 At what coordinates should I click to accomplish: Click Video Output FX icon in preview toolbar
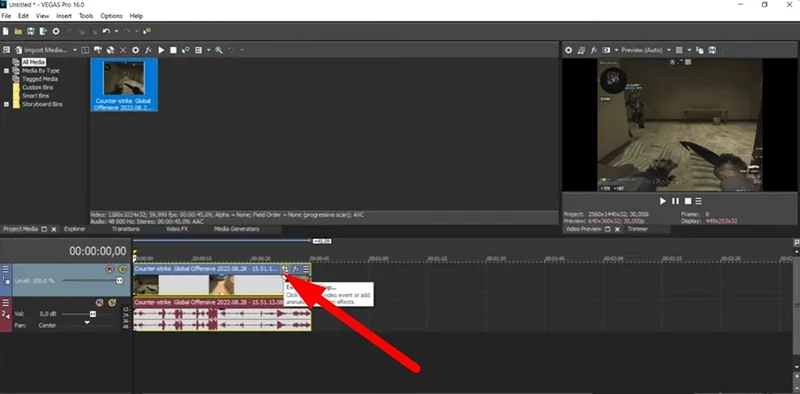pyautogui.click(x=594, y=50)
